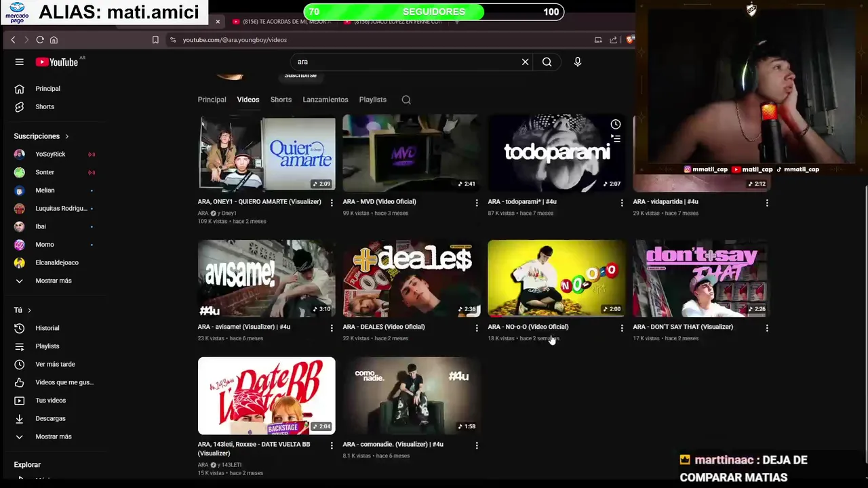Open options for DEALES video
The image size is (868, 488).
(477, 328)
